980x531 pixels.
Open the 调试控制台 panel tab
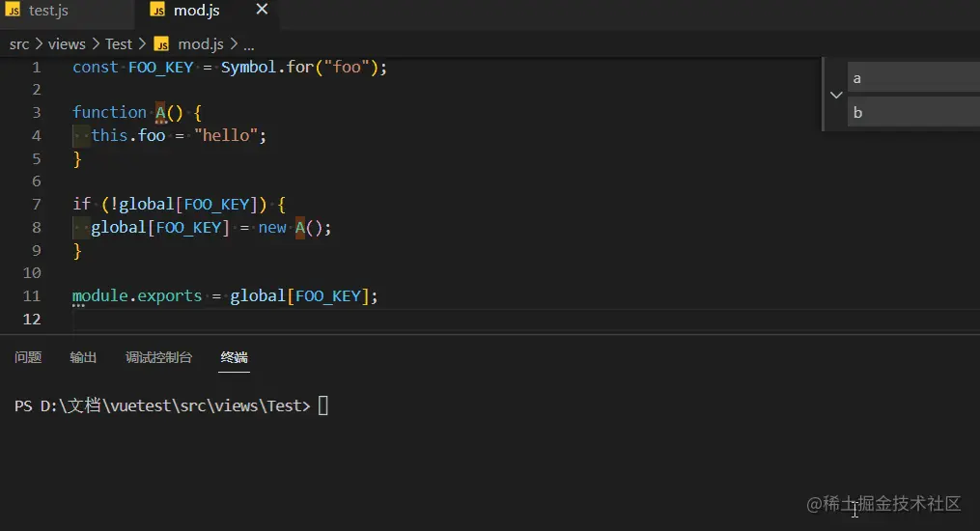click(x=158, y=357)
